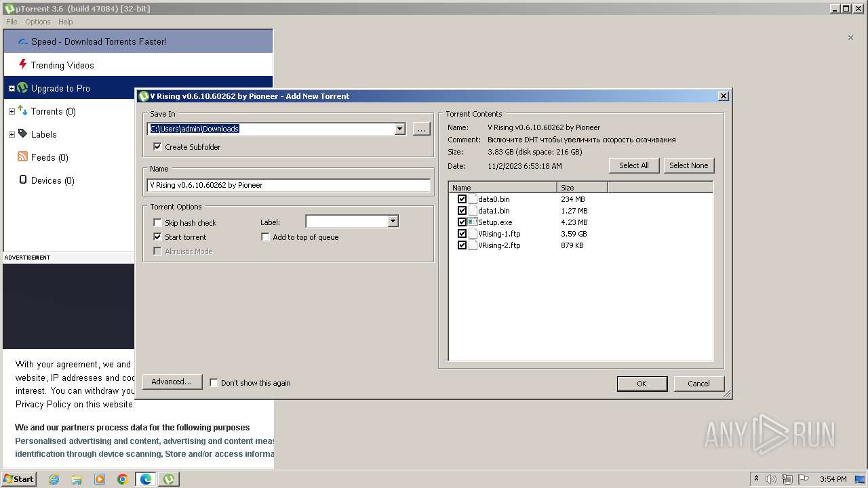
Task: Open the File menu
Action: (12, 22)
